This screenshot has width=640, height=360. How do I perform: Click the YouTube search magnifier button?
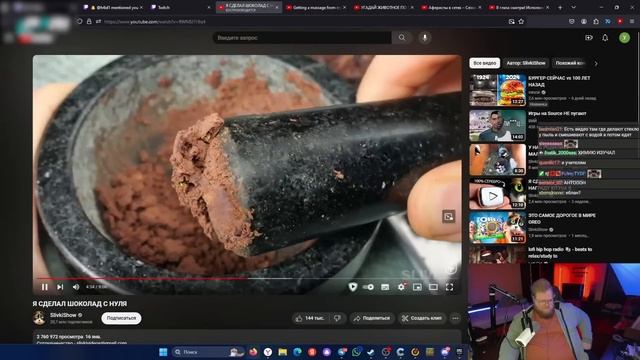[x=402, y=38]
